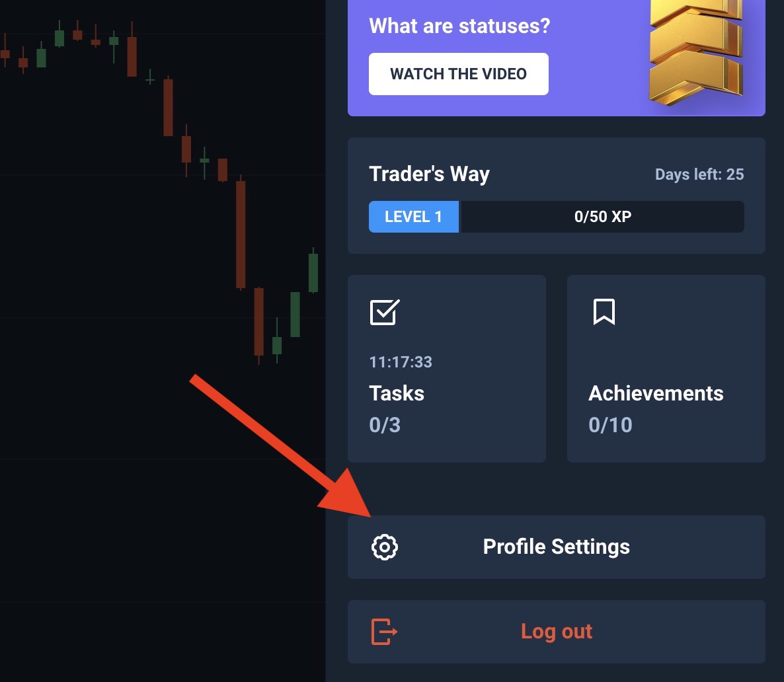This screenshot has height=682, width=784.
Task: Click the rightmost green candlestick on chart
Action: (313, 272)
